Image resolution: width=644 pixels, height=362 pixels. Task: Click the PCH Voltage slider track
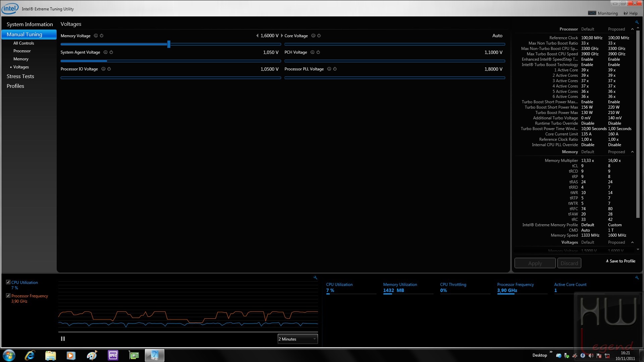pyautogui.click(x=395, y=61)
